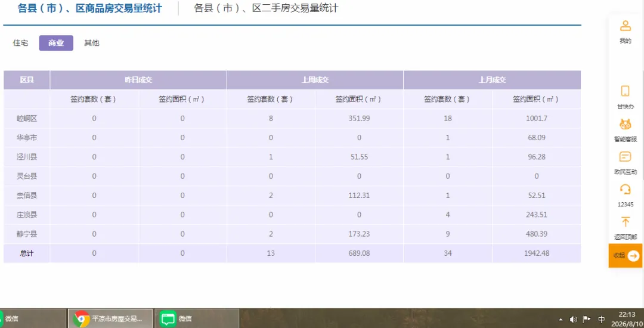Collapse sidebar with the 收起 arrow button
644x328 pixels.
625,256
